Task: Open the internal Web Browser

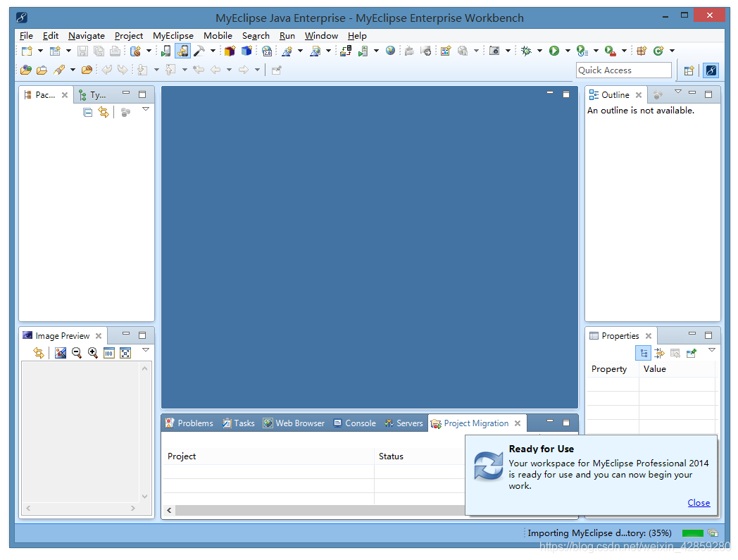Action: click(x=389, y=51)
